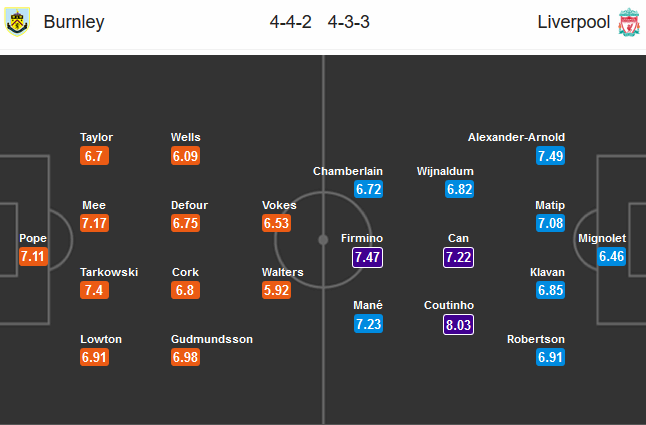This screenshot has width=646, height=425.
Task: Open Tarkowski's 7.4 rating badge
Action: pyautogui.click(x=96, y=291)
